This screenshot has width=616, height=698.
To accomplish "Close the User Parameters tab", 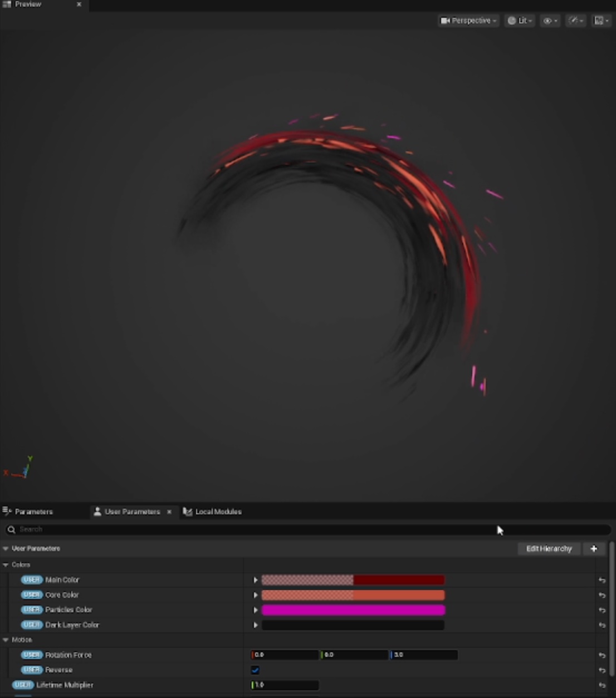I will (169, 512).
